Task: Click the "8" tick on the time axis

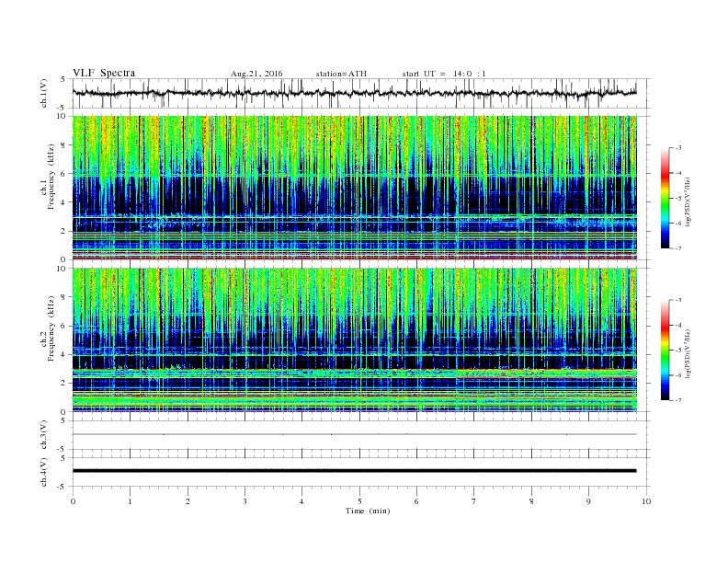Action: pyautogui.click(x=531, y=501)
